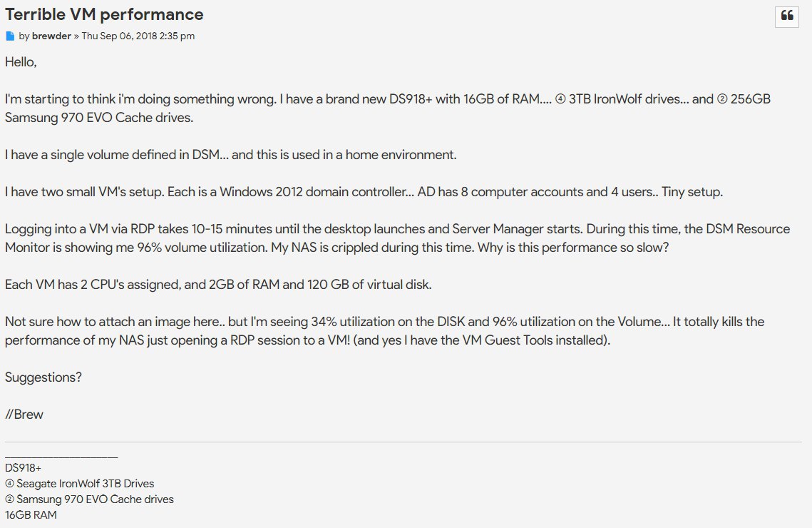Click the 'single volume defined in DSM' sentence
Image resolution: width=812 pixels, height=528 pixels.
pos(230,155)
